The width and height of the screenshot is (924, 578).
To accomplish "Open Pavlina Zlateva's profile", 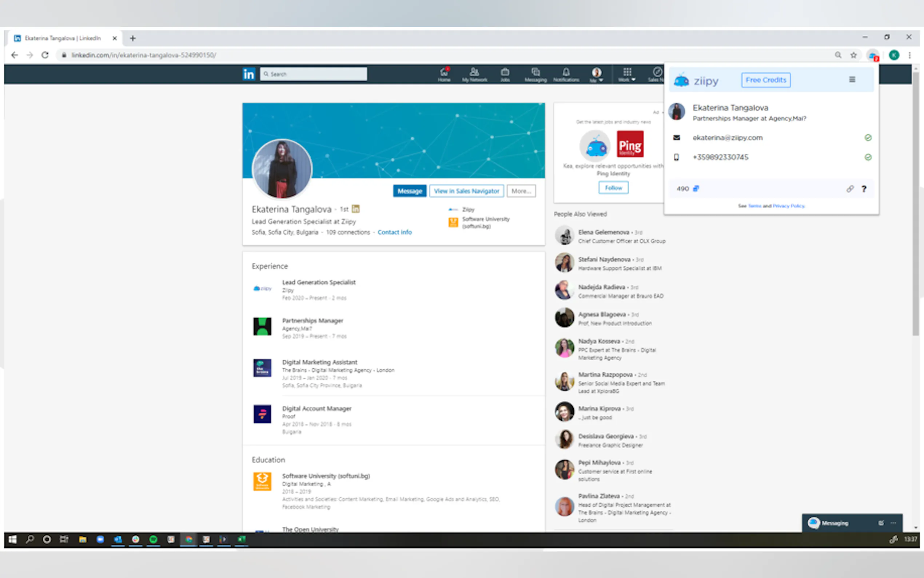I will 598,496.
